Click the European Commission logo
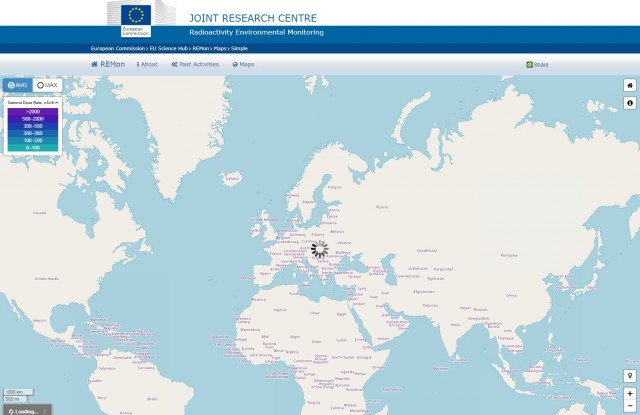The image size is (640, 415). point(136,20)
